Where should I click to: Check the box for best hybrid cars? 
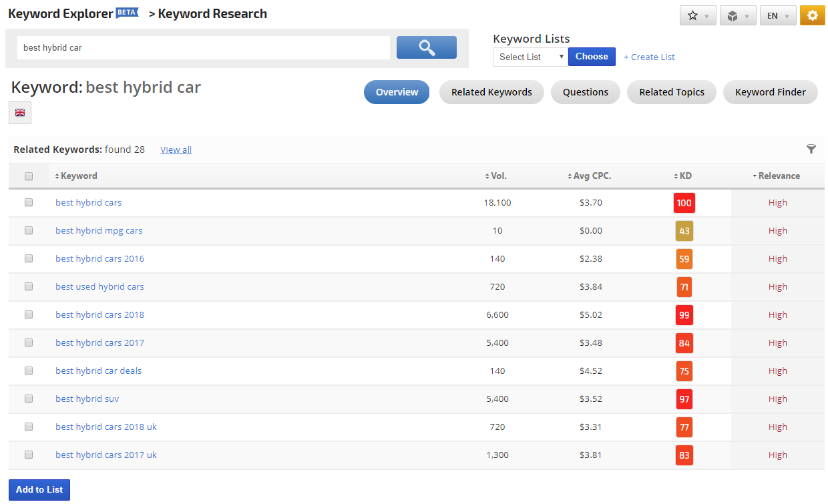coord(29,202)
